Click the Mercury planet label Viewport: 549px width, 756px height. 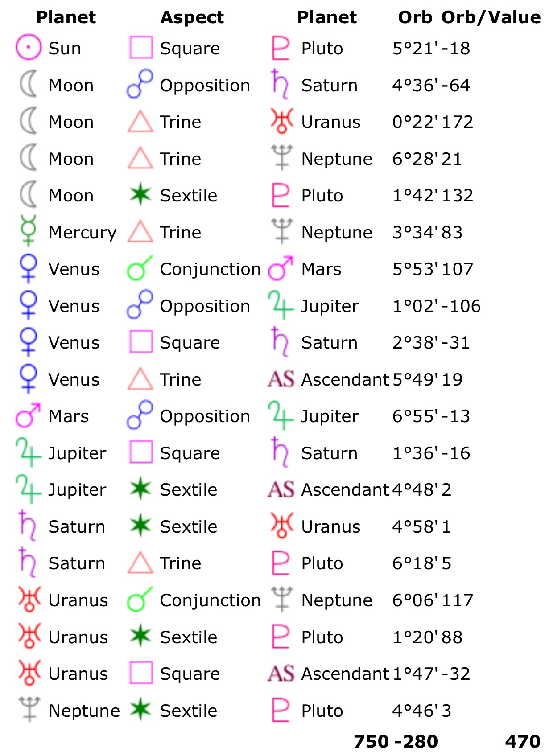point(83,232)
